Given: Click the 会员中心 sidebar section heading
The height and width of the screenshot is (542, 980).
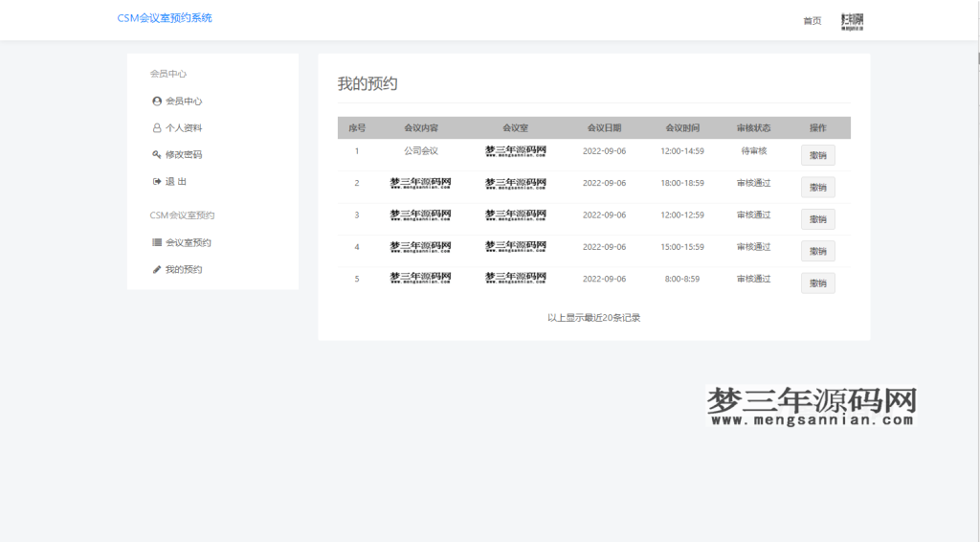Looking at the screenshot, I should [x=167, y=74].
